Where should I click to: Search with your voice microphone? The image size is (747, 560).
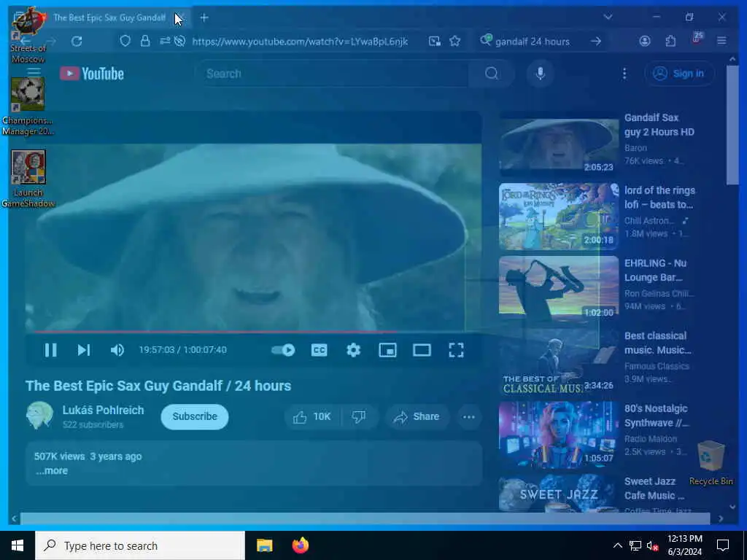click(540, 74)
